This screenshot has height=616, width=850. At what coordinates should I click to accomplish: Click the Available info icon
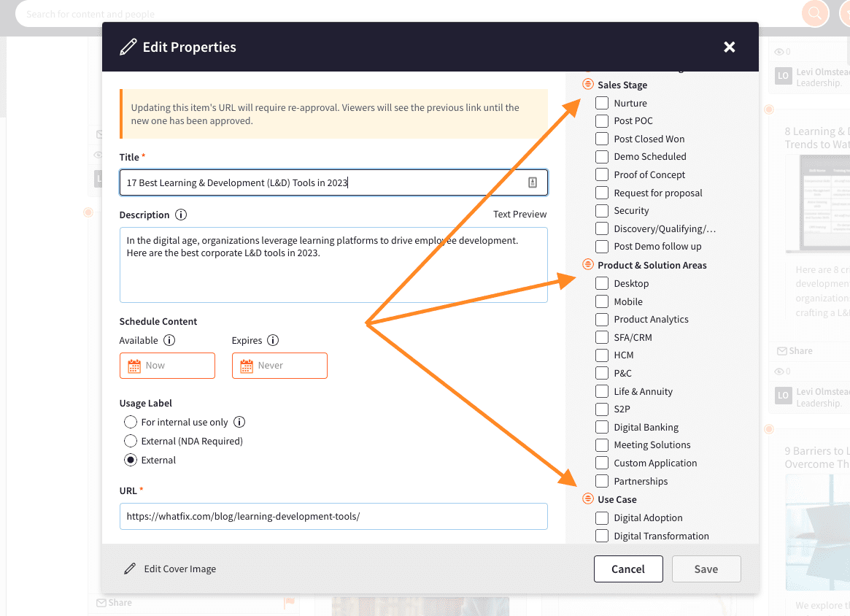coord(169,340)
